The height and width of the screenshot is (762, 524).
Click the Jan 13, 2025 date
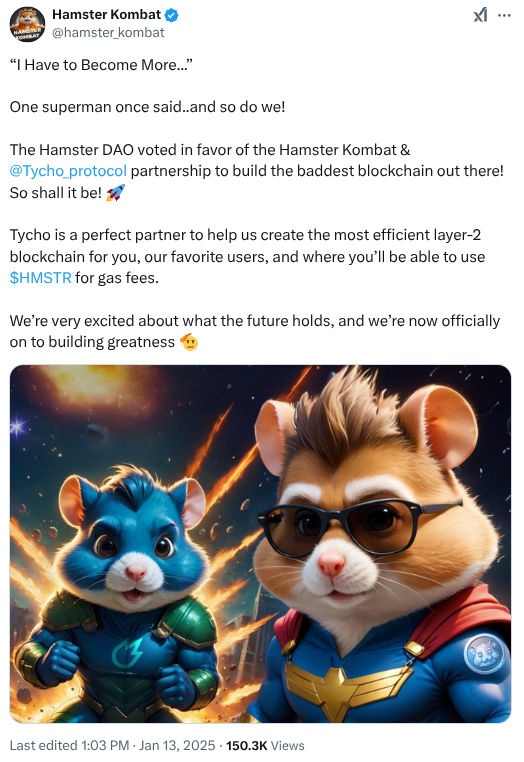pyautogui.click(x=177, y=745)
